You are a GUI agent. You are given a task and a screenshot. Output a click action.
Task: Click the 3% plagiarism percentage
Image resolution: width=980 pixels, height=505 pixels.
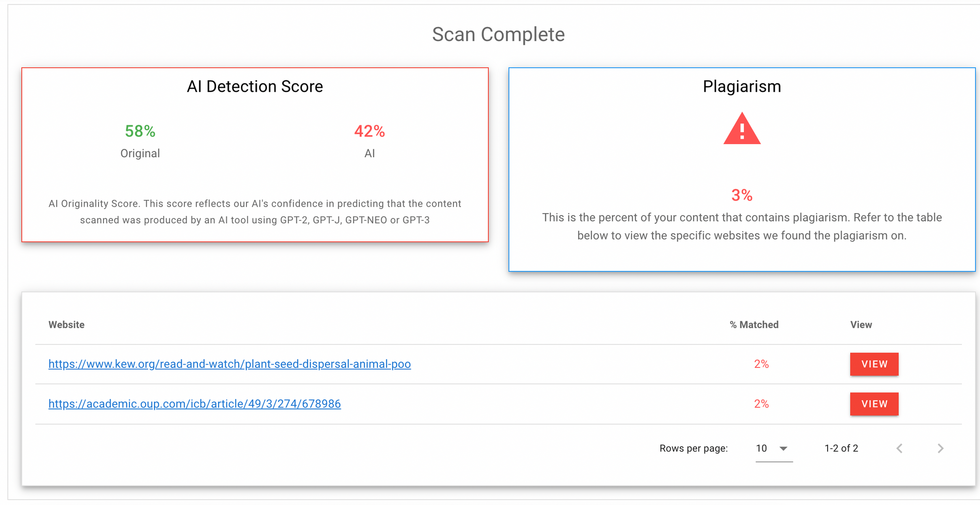(x=742, y=195)
